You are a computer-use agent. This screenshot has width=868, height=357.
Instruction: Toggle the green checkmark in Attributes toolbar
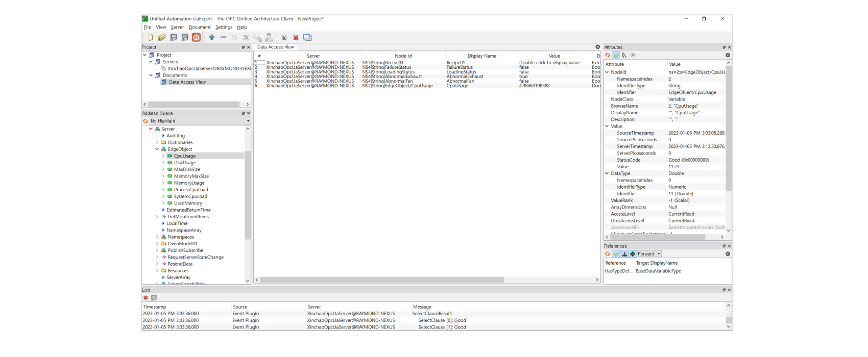pyautogui.click(x=616, y=55)
